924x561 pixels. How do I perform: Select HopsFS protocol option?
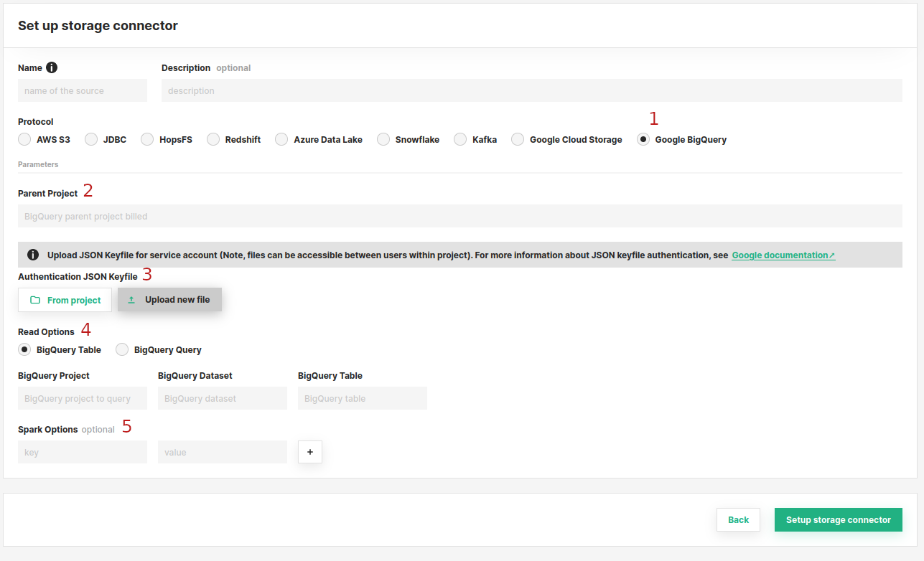(x=147, y=139)
